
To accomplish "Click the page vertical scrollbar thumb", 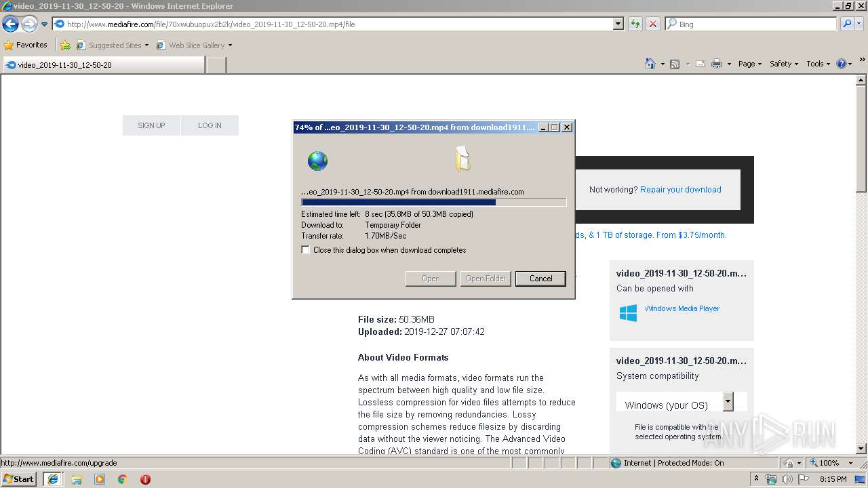I will [x=862, y=139].
